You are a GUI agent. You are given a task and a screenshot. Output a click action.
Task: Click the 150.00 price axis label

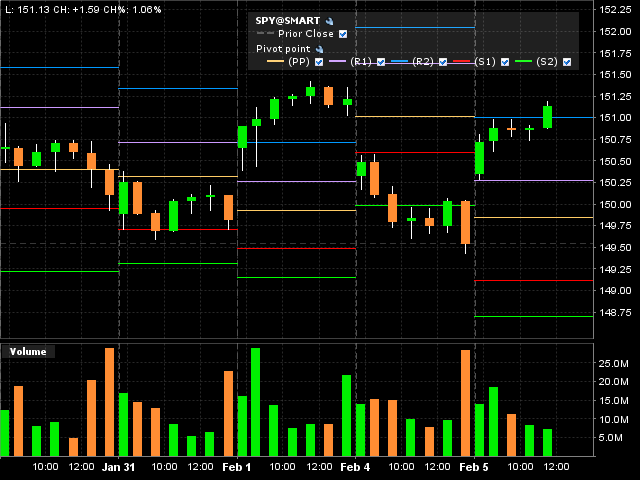pyautogui.click(x=616, y=204)
